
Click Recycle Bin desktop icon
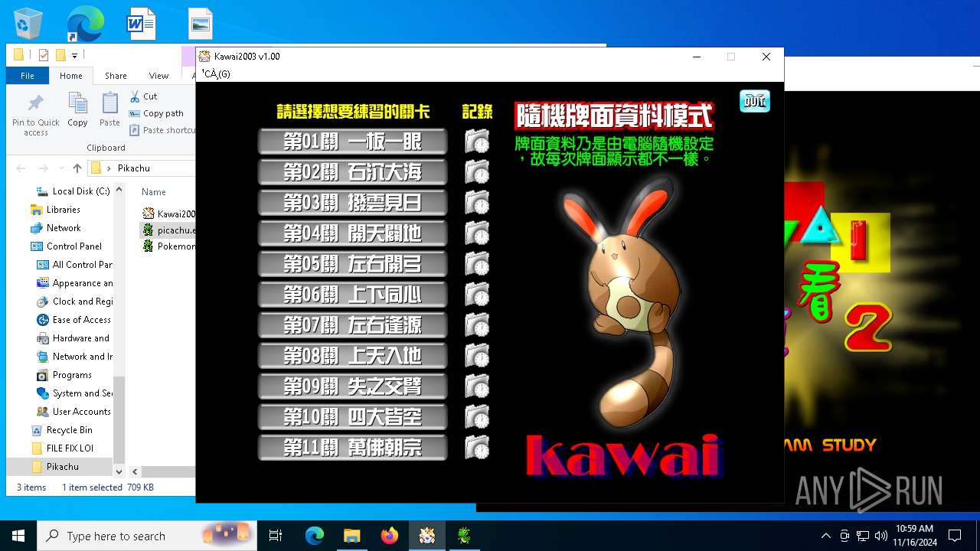[28, 24]
